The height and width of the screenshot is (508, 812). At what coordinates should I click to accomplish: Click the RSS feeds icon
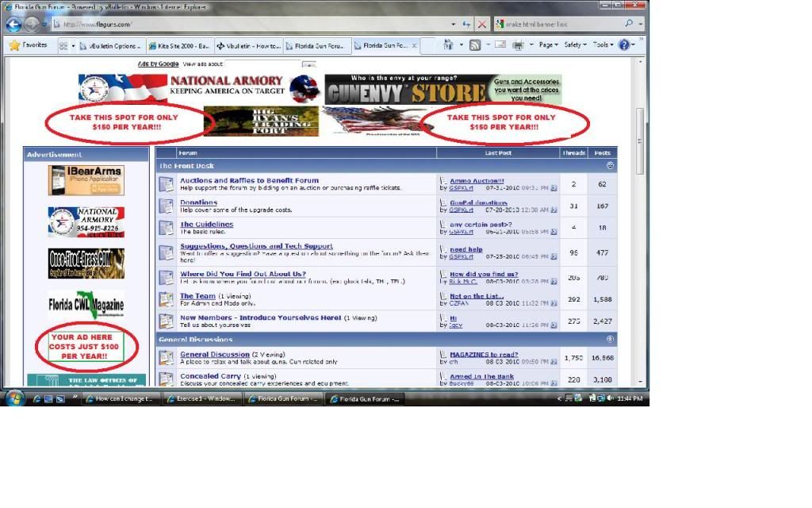pyautogui.click(x=475, y=45)
